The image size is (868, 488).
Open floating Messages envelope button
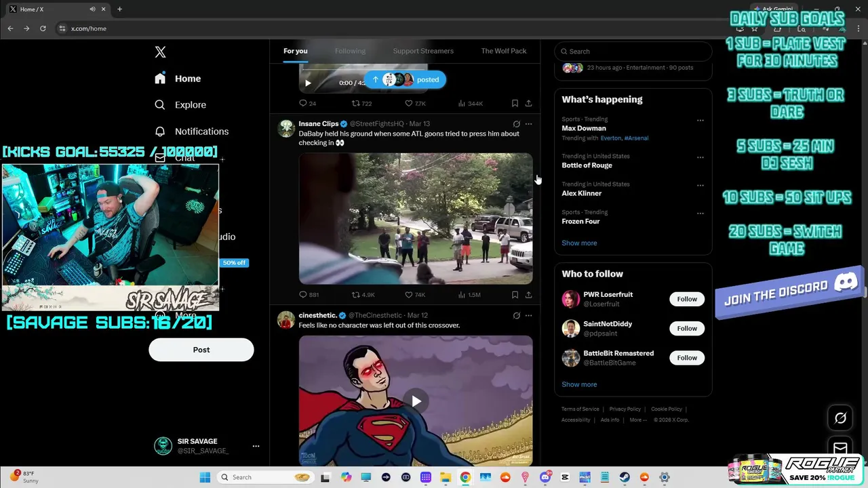click(x=840, y=448)
